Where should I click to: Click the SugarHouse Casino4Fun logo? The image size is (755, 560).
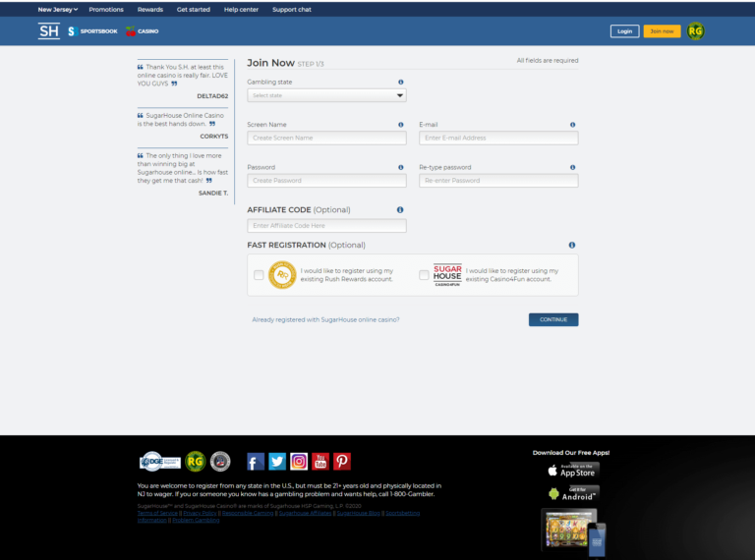[447, 275]
